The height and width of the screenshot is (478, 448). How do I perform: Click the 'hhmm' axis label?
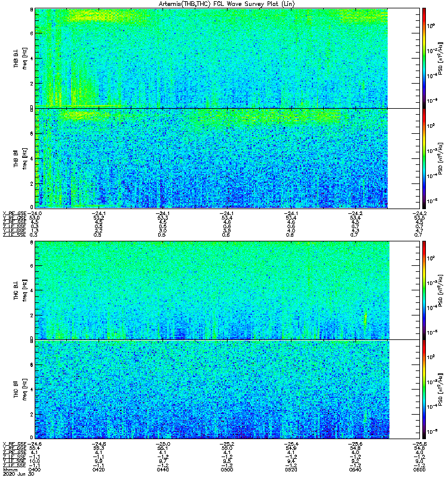[10, 470]
